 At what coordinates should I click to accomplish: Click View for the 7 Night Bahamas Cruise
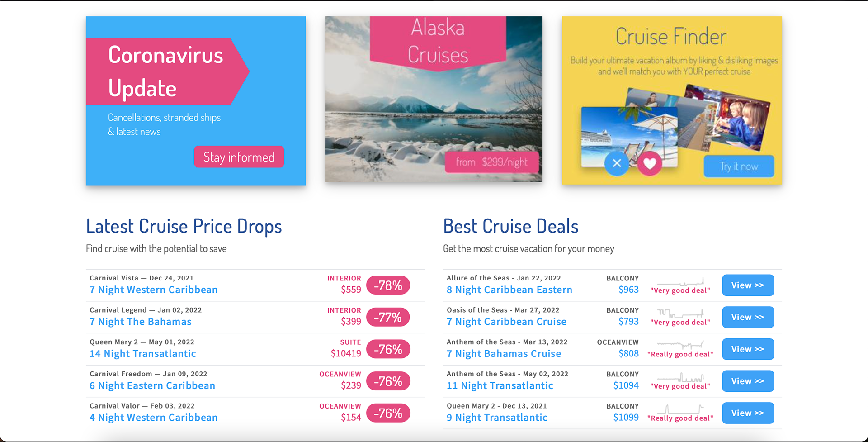(x=748, y=349)
